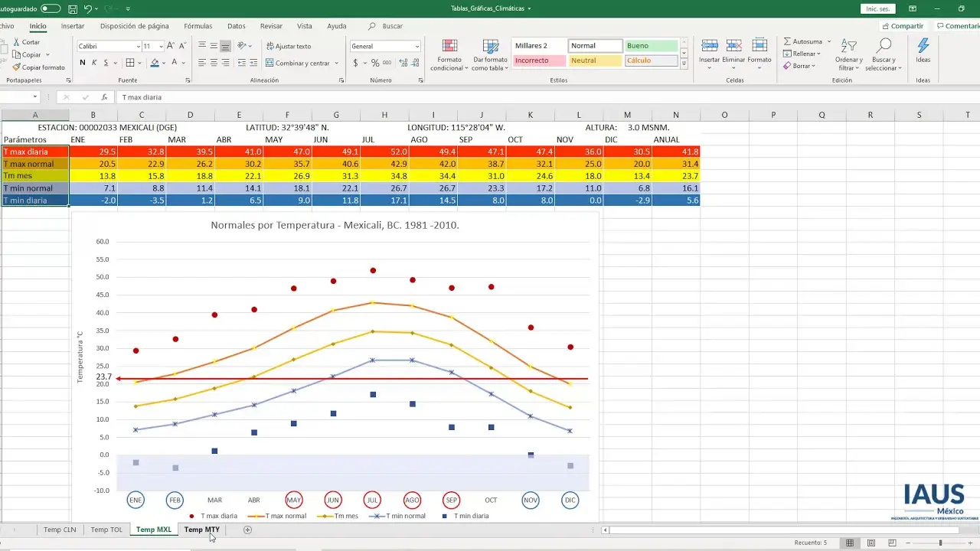
Task: Open Ordenar y filtrar menu
Action: click(x=848, y=55)
